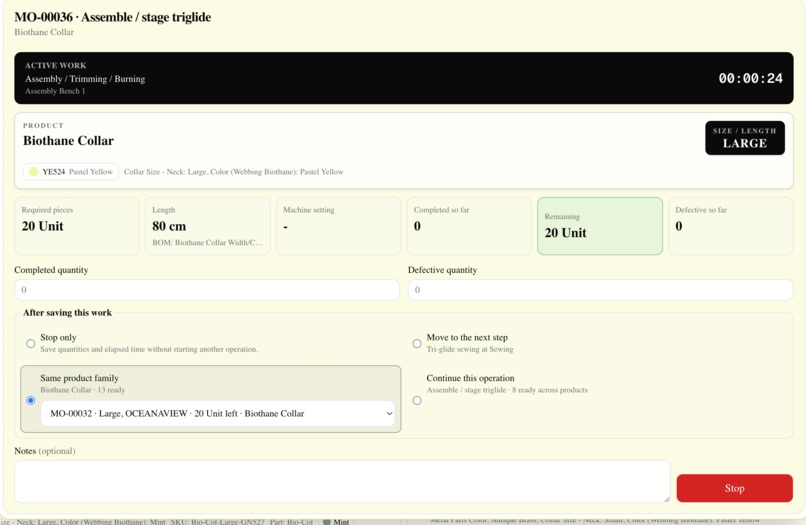Image resolution: width=806 pixels, height=525 pixels.
Task: Click the 8 ready across products text
Action: coord(549,390)
